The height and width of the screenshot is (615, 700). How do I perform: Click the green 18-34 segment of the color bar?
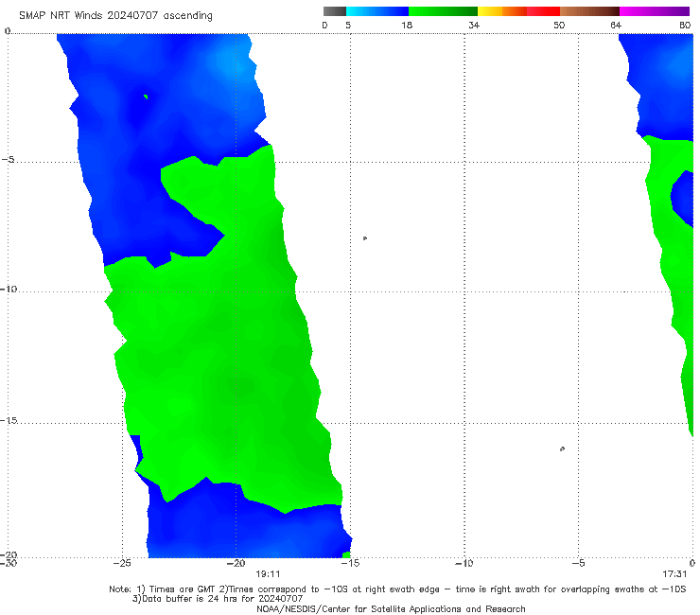click(x=443, y=11)
